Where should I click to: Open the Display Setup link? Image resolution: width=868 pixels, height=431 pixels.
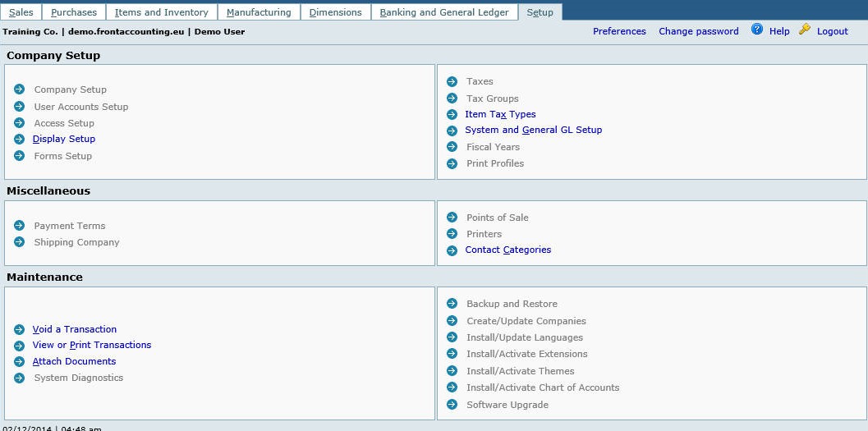(64, 139)
